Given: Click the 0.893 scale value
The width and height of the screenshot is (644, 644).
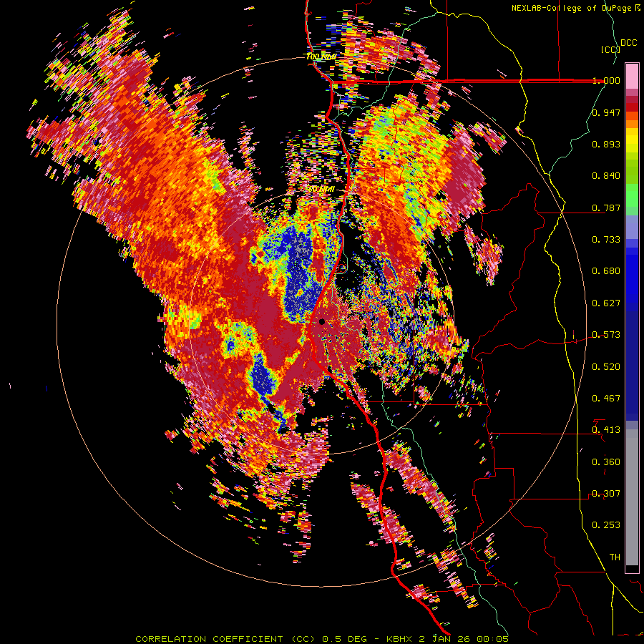Looking at the screenshot, I should pos(606,144).
